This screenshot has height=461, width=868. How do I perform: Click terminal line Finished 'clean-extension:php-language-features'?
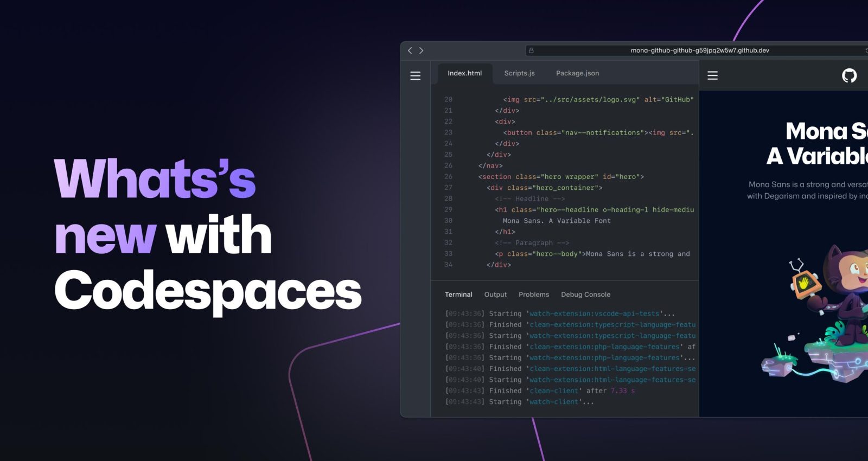[570, 347]
